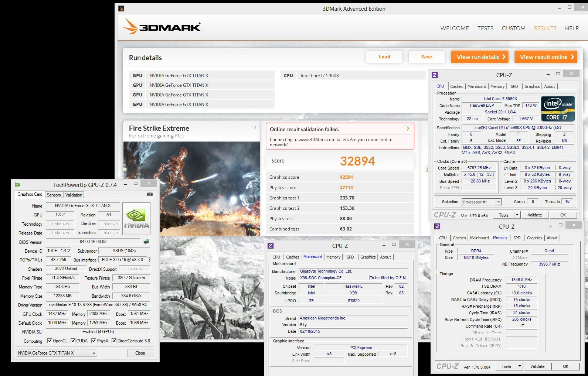Click the GPU-Z title bar icon
The height and width of the screenshot is (376, 588).
(x=17, y=185)
